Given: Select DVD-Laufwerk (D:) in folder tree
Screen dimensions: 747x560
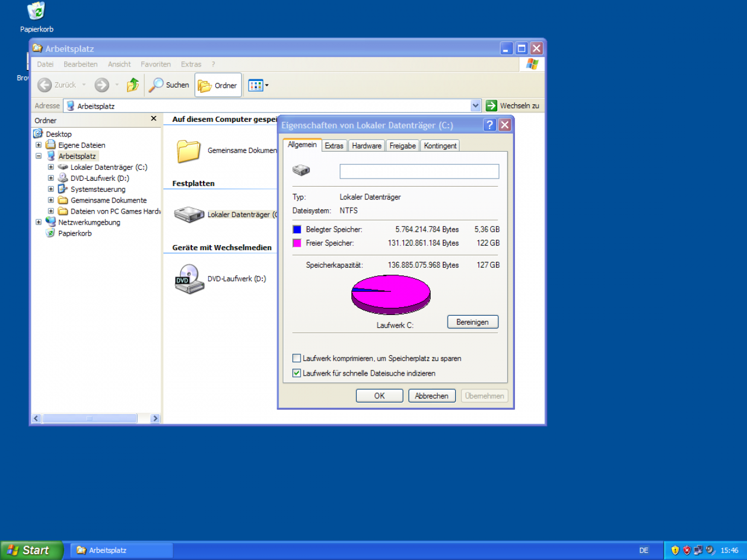Looking at the screenshot, I should coord(100,178).
